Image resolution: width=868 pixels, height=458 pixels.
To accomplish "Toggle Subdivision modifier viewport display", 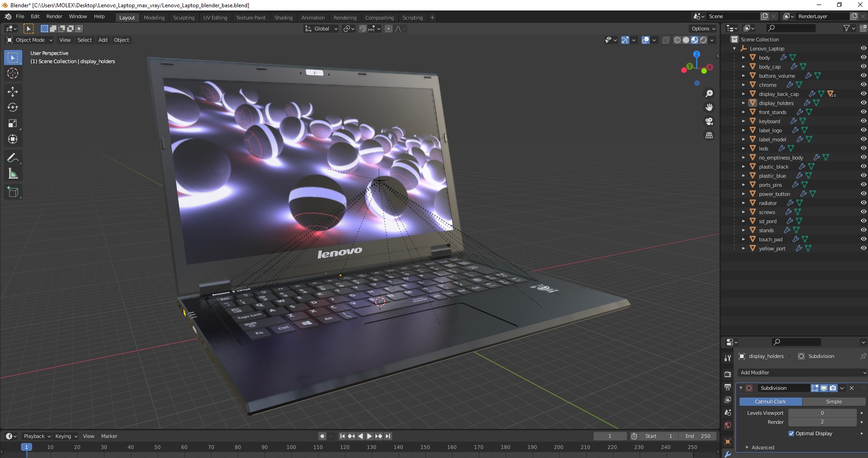I will click(824, 388).
